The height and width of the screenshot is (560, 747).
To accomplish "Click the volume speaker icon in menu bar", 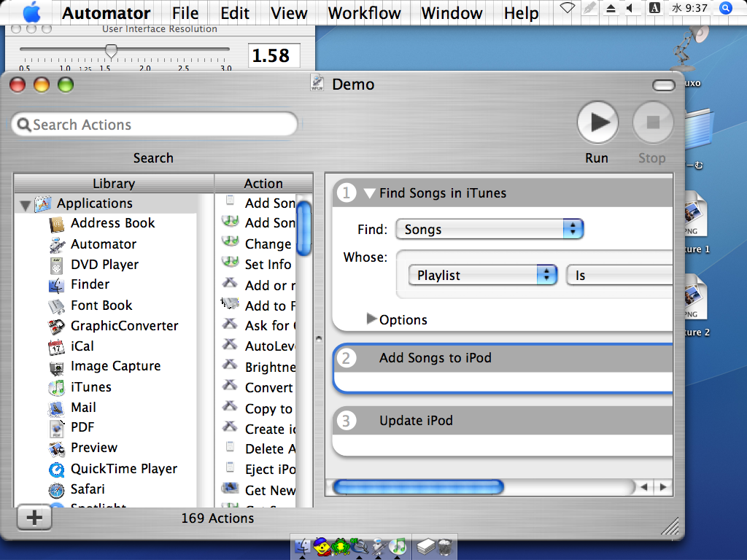I will 631,8.
